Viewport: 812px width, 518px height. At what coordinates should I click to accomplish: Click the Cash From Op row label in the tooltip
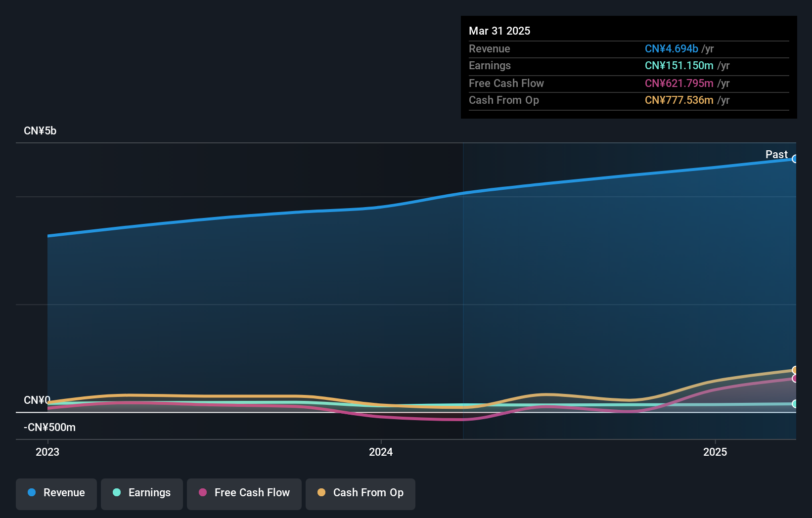pos(504,100)
